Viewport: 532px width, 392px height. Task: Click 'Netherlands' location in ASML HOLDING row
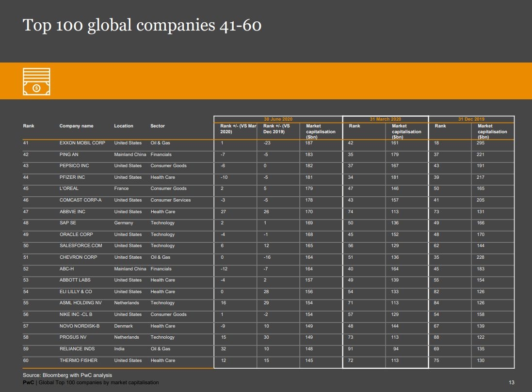coord(127,302)
